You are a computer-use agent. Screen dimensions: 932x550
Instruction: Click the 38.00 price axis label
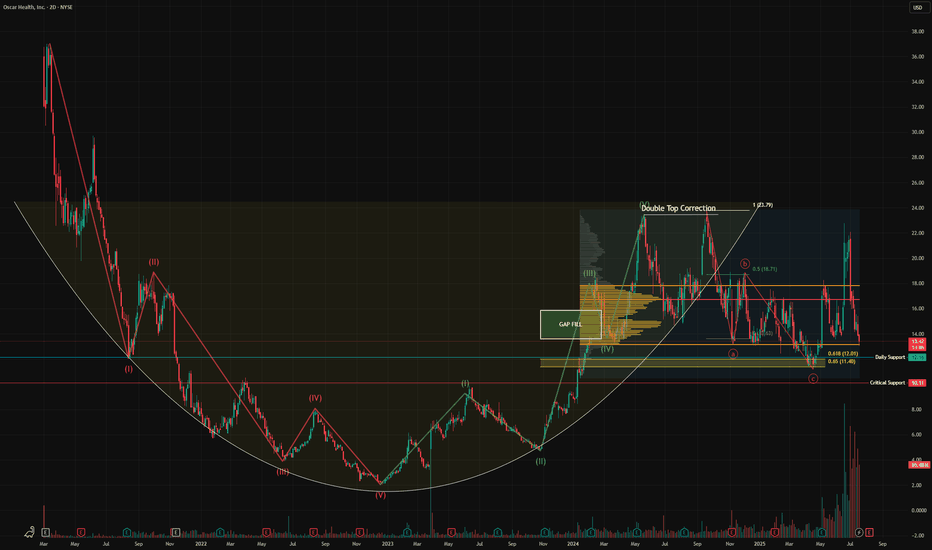click(918, 32)
